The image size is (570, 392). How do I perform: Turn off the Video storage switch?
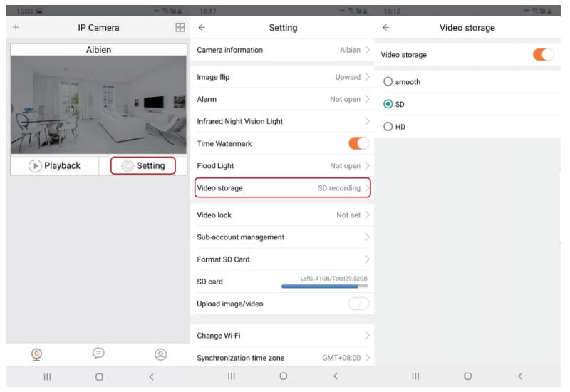(x=543, y=54)
